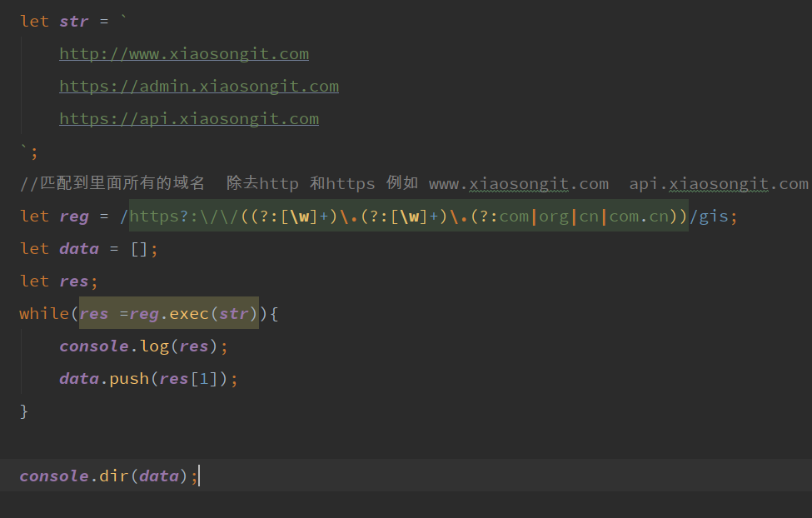Click the exec method call
This screenshot has height=518, width=812.
click(189, 314)
